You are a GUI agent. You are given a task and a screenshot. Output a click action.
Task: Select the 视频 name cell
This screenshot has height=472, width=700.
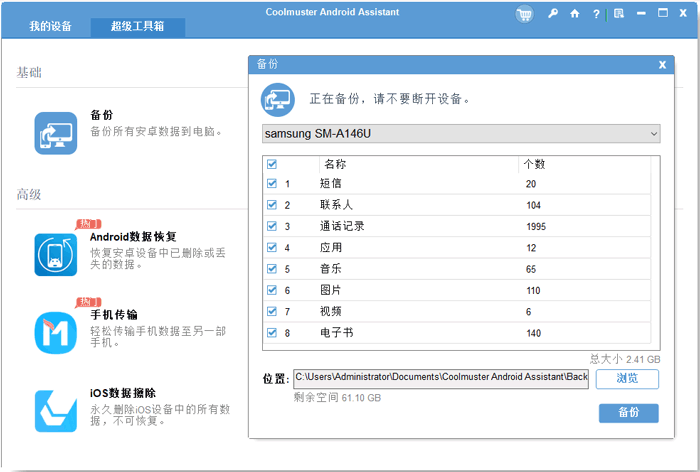(x=331, y=311)
